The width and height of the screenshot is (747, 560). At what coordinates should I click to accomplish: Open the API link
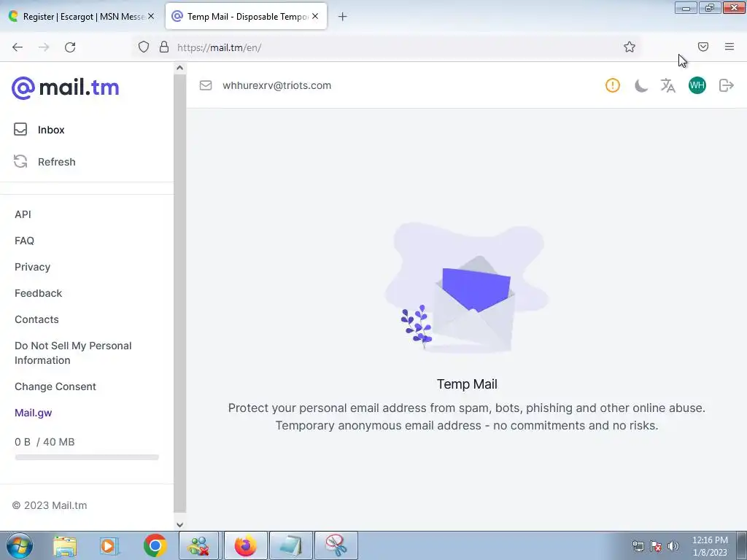point(23,214)
